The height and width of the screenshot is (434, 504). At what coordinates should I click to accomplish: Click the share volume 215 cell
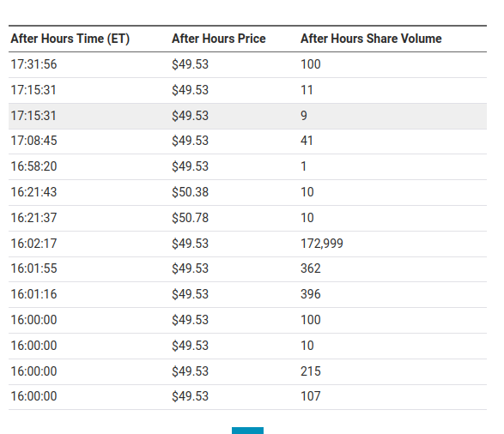coord(311,371)
